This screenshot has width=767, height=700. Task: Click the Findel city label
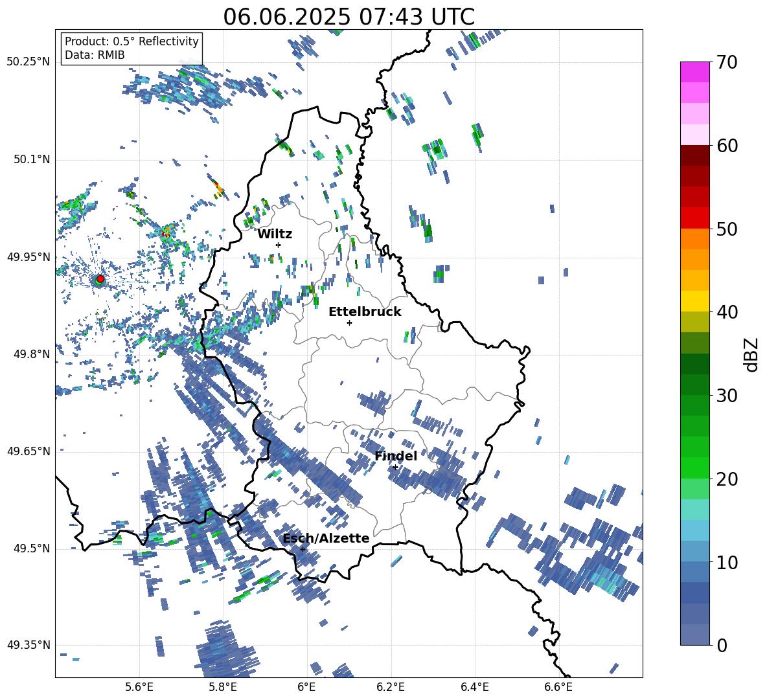pos(396,456)
